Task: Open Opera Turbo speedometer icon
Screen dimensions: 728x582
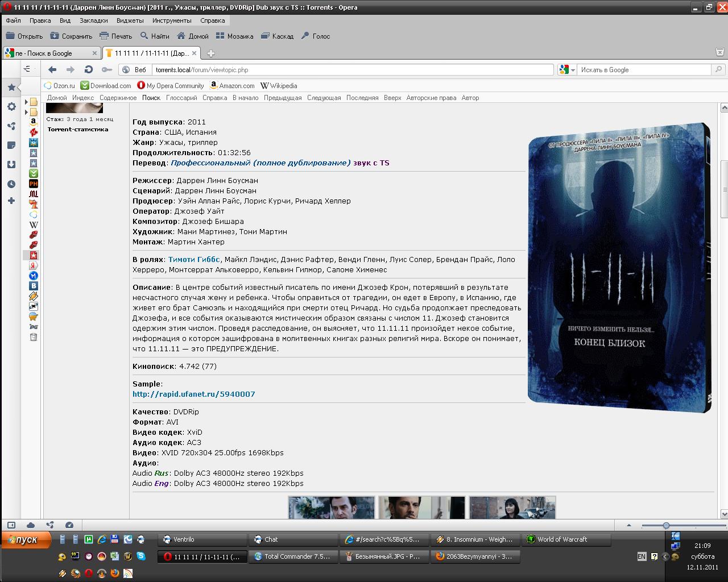Action: tap(69, 525)
